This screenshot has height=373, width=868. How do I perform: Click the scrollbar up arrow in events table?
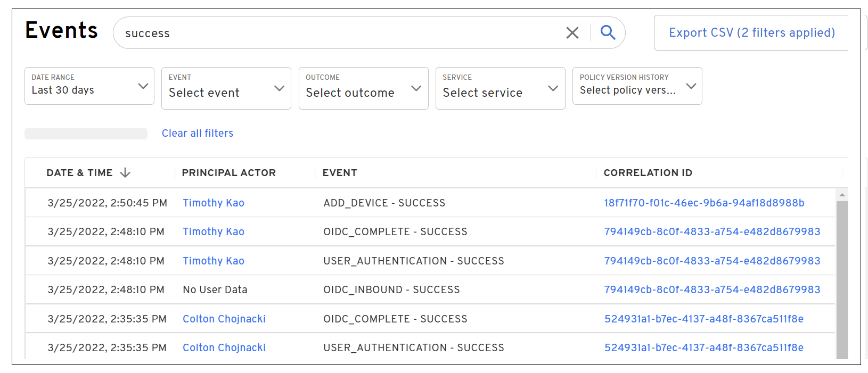point(842,195)
